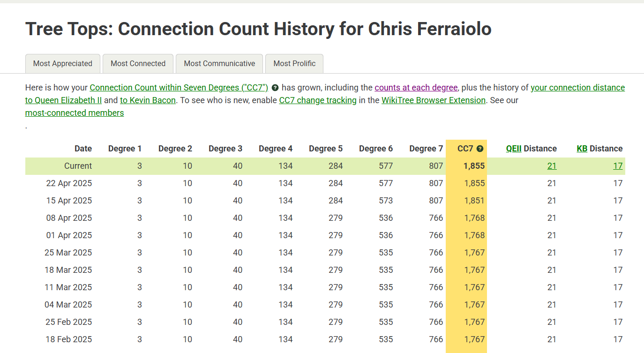This screenshot has width=644, height=353.
Task: Click KB link in column header
Action: pyautogui.click(x=582, y=149)
